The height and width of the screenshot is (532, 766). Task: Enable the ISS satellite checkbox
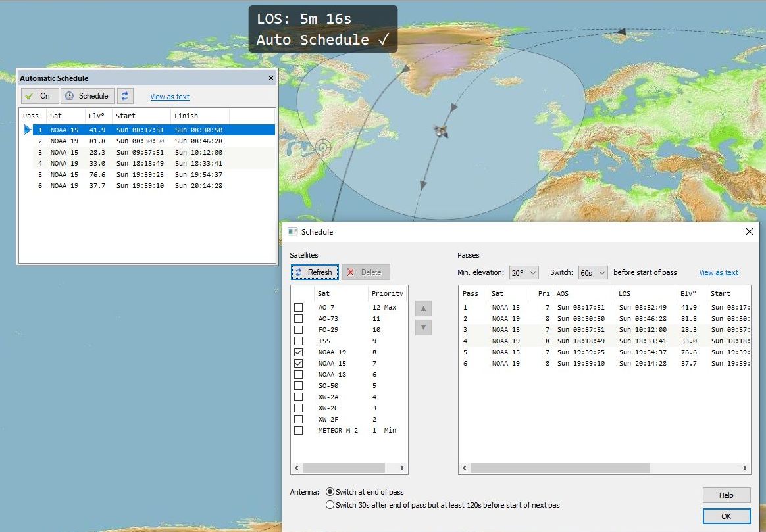coord(299,341)
